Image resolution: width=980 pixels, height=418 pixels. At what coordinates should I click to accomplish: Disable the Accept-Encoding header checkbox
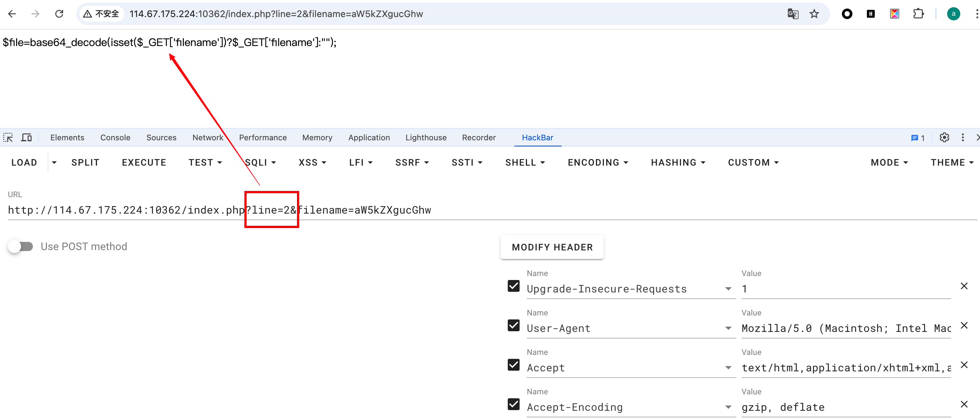[x=513, y=404]
